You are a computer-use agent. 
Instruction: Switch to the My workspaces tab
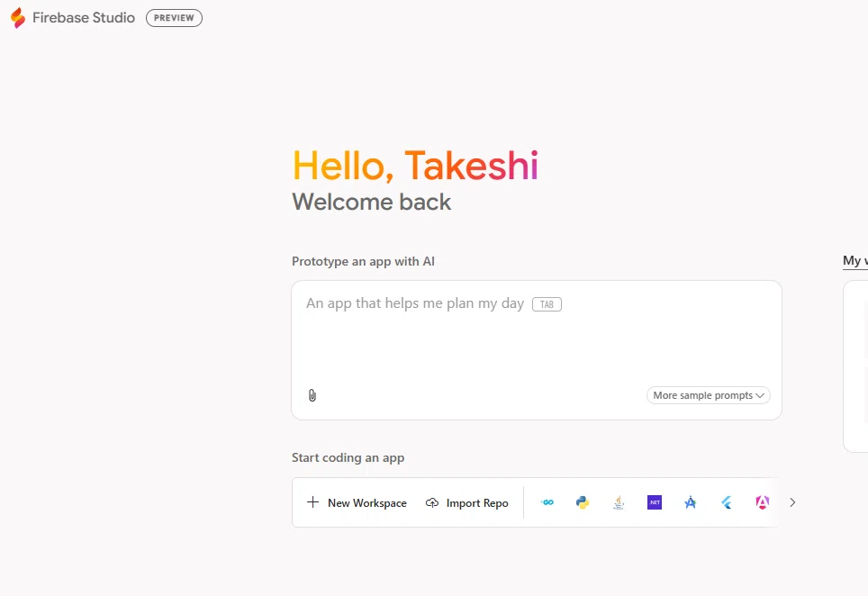(x=855, y=261)
